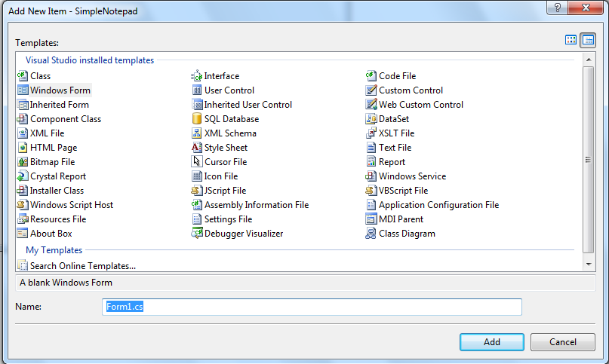609x364 pixels.
Task: Click the Cancel button
Action: point(563,342)
